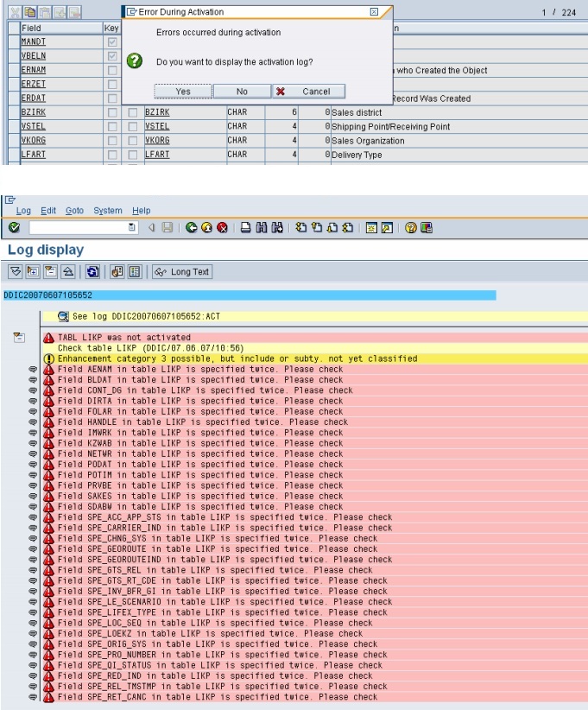Click the Delete Row icon above the field table
The image size is (588, 710).
pos(75,12)
